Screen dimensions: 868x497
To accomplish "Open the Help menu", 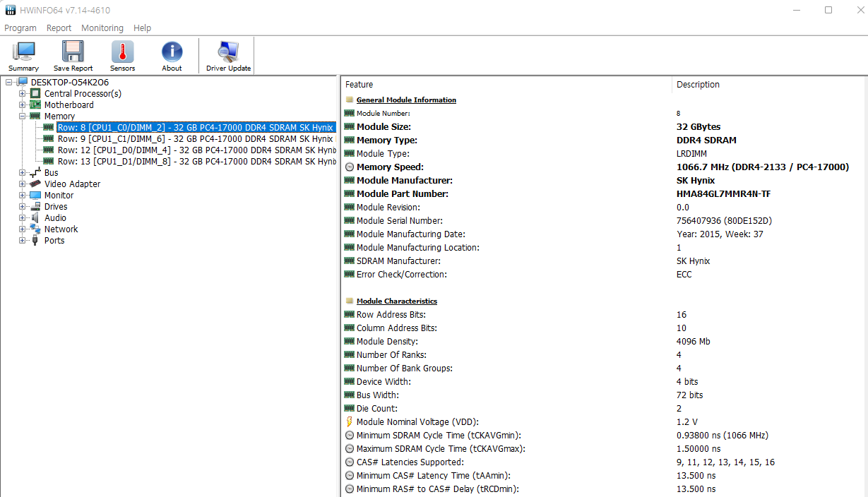I will [143, 28].
